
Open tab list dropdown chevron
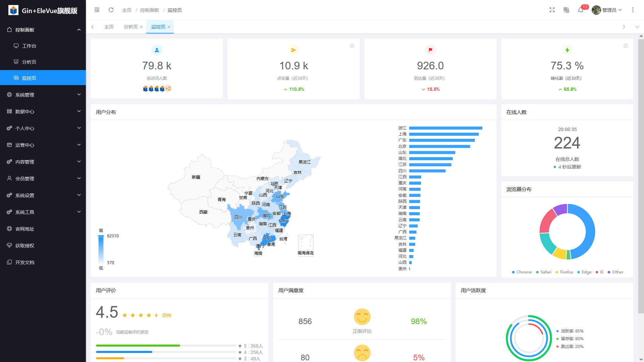coord(637,27)
